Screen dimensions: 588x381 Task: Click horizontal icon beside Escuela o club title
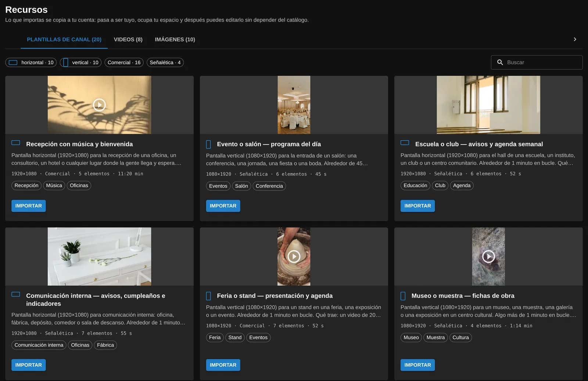coord(405,143)
